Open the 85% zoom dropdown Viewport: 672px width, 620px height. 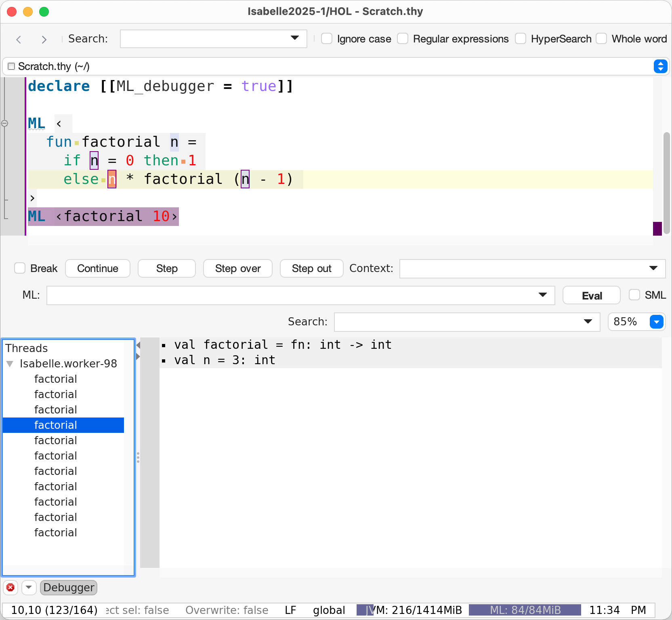click(657, 322)
